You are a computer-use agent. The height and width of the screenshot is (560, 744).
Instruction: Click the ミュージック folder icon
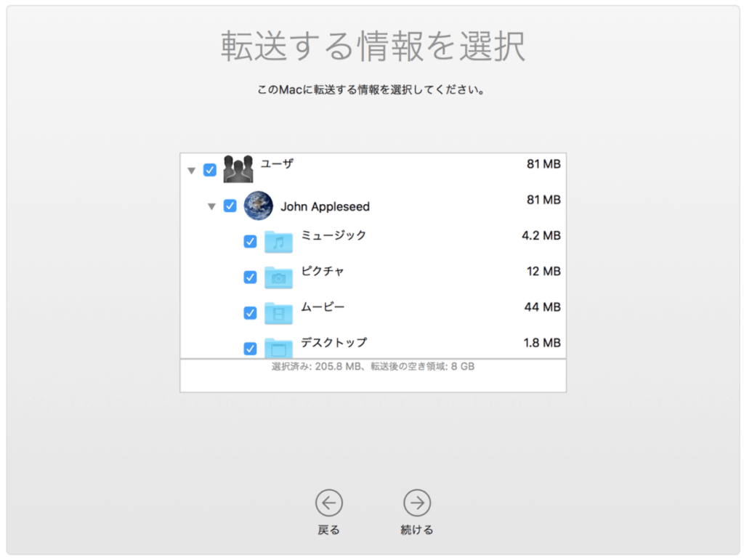click(278, 241)
